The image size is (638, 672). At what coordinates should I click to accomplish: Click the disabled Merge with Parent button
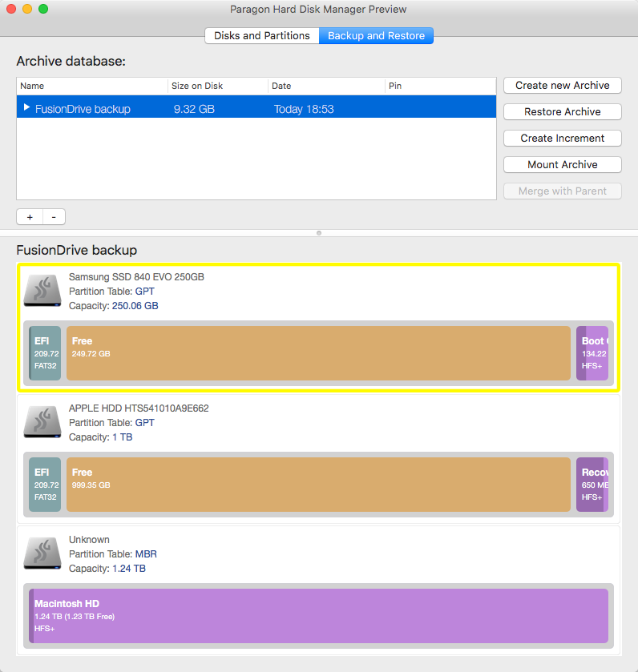(562, 191)
